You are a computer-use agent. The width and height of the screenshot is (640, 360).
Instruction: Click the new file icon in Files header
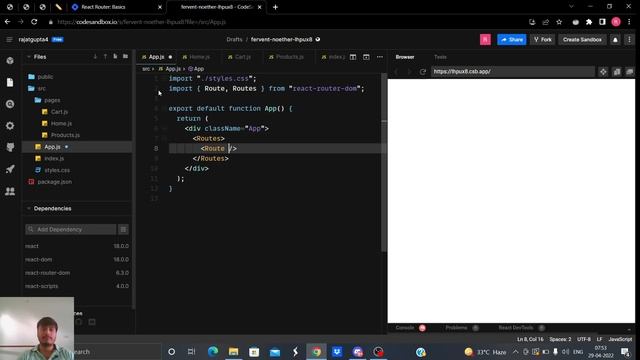tap(115, 57)
